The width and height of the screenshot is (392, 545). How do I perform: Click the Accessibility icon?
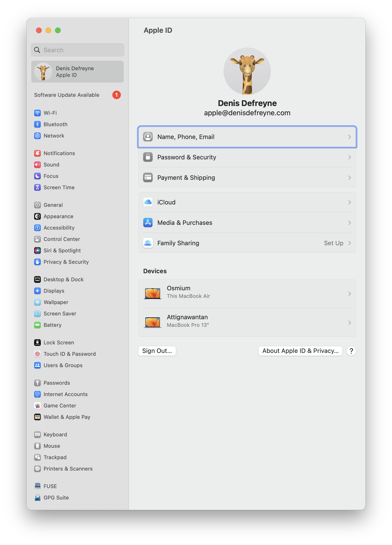point(37,228)
